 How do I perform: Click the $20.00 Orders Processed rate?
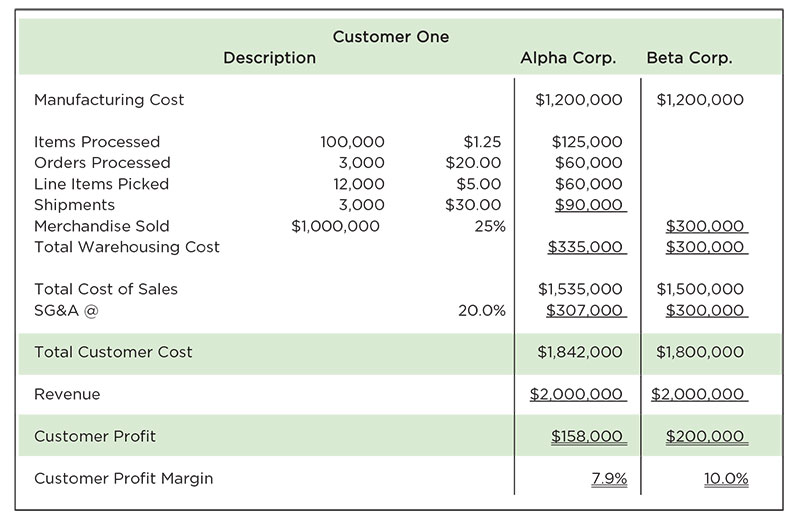coord(473,163)
